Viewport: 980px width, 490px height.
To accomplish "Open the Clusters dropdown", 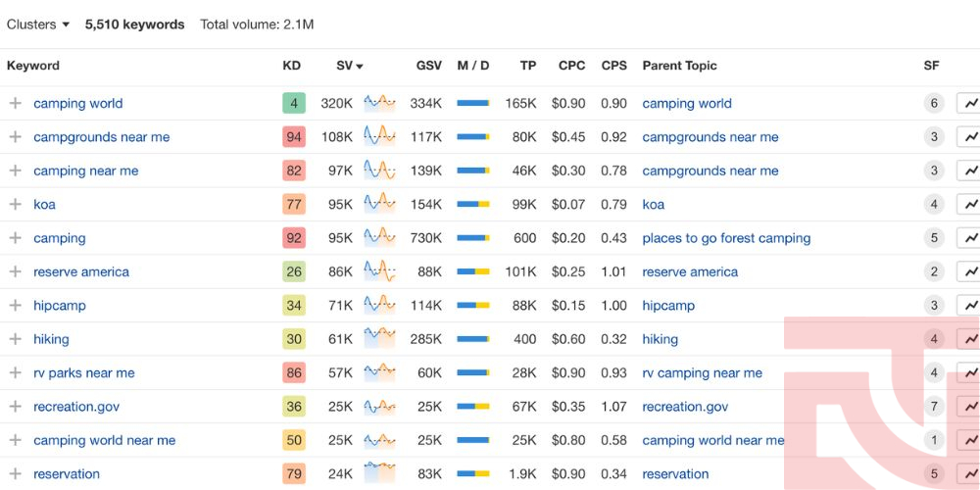I will tap(38, 25).
